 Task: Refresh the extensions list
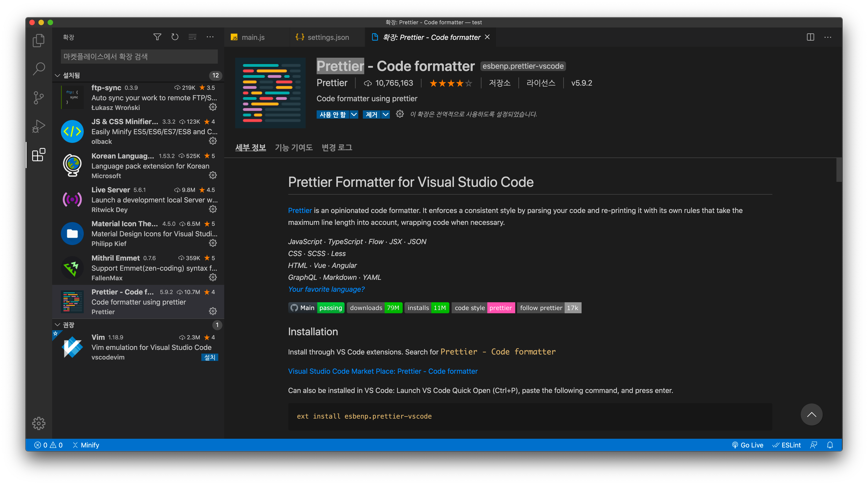(x=175, y=37)
